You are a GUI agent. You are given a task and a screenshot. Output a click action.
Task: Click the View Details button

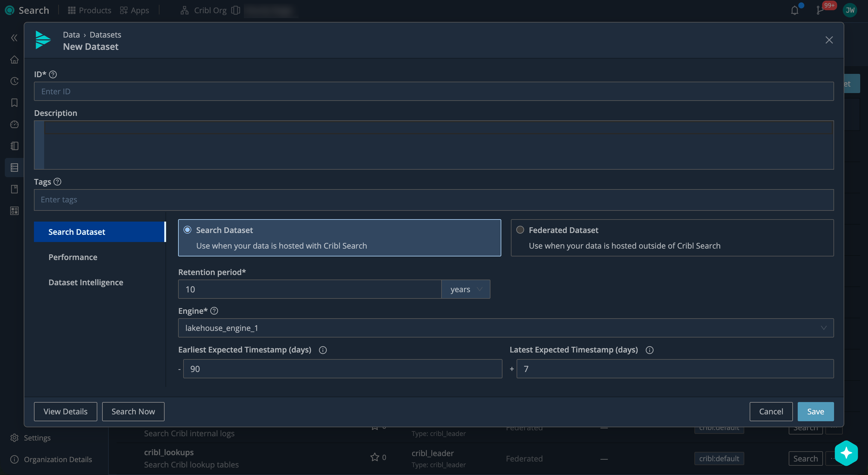click(x=65, y=412)
